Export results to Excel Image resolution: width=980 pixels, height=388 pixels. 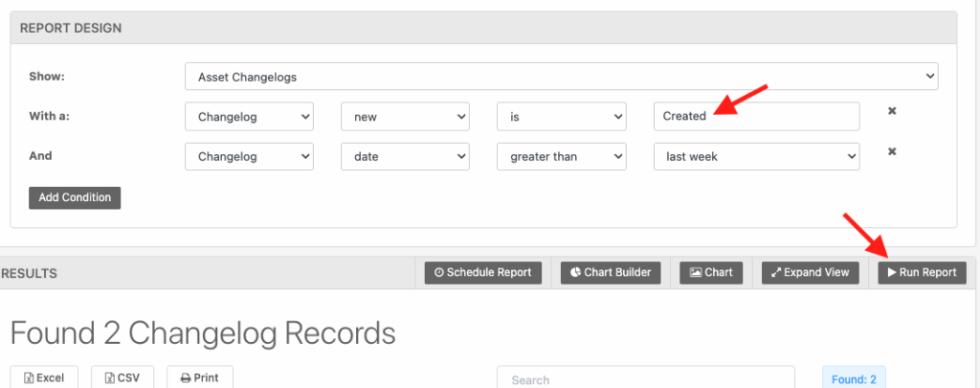[44, 377]
